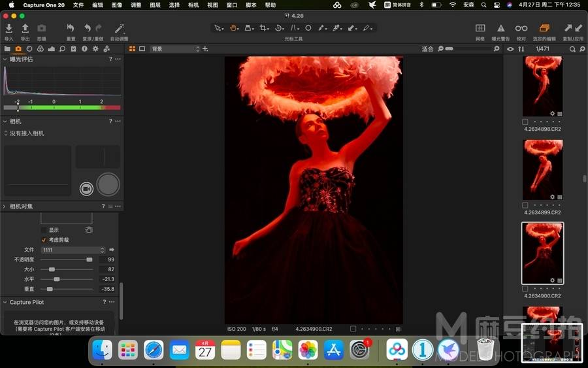
Task: Add new layer with plus icon
Action: click(x=205, y=49)
